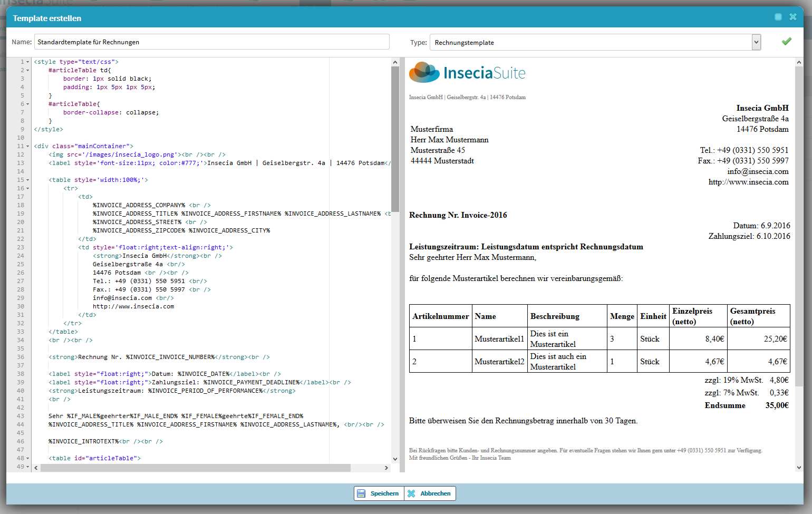812x514 pixels.
Task: Close the Template erstellen dialog
Action: point(792,17)
